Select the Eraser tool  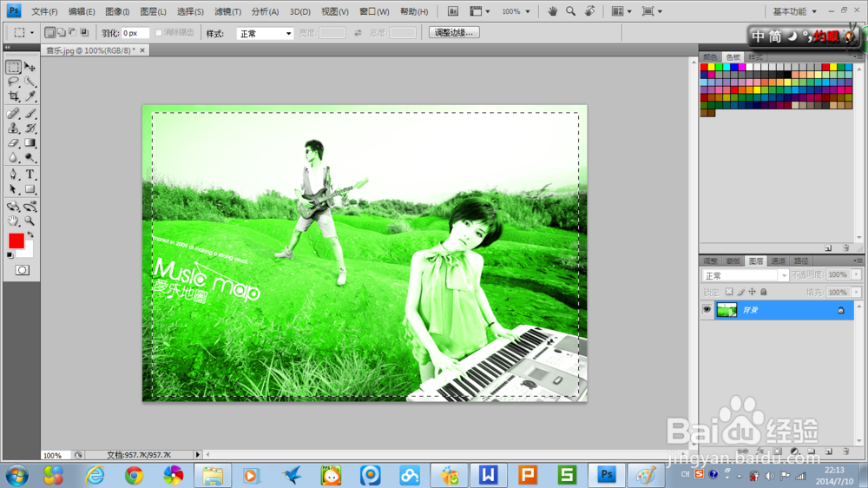pos(13,143)
